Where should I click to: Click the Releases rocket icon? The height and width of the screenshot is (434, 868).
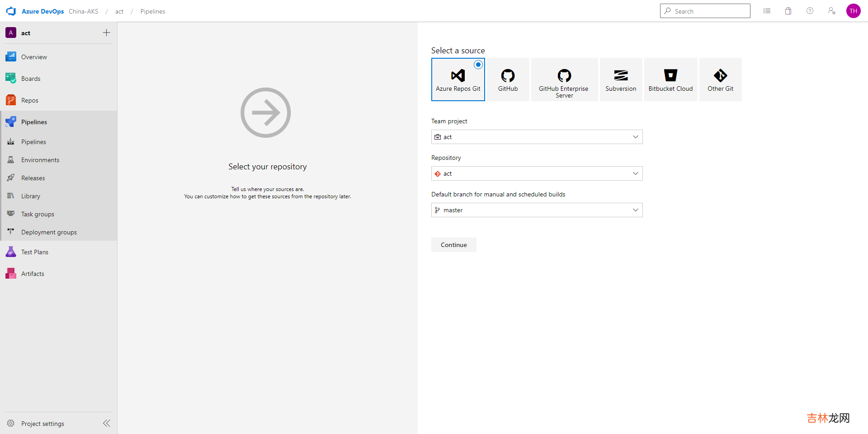click(x=11, y=178)
